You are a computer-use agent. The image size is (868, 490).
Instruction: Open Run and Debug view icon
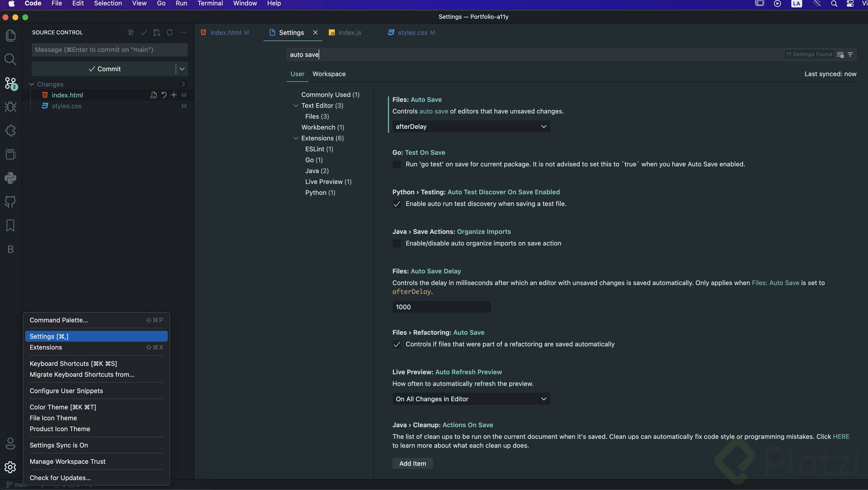click(10, 107)
